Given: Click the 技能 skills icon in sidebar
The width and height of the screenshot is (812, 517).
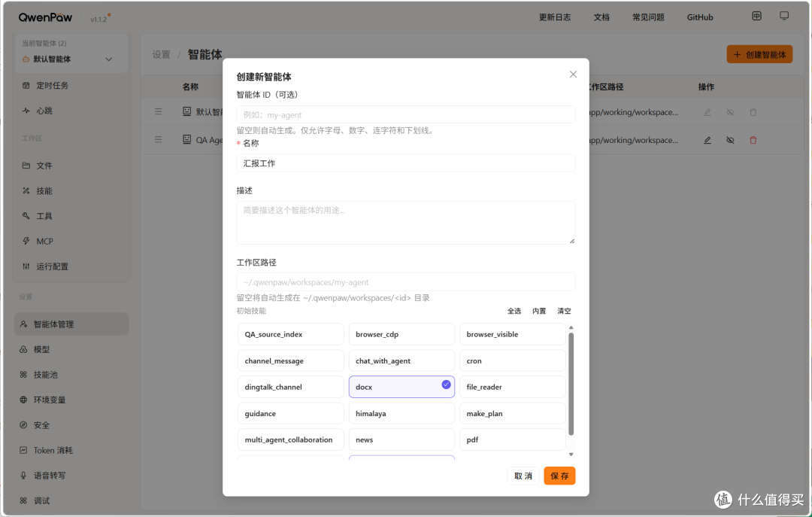Looking at the screenshot, I should 26,191.
